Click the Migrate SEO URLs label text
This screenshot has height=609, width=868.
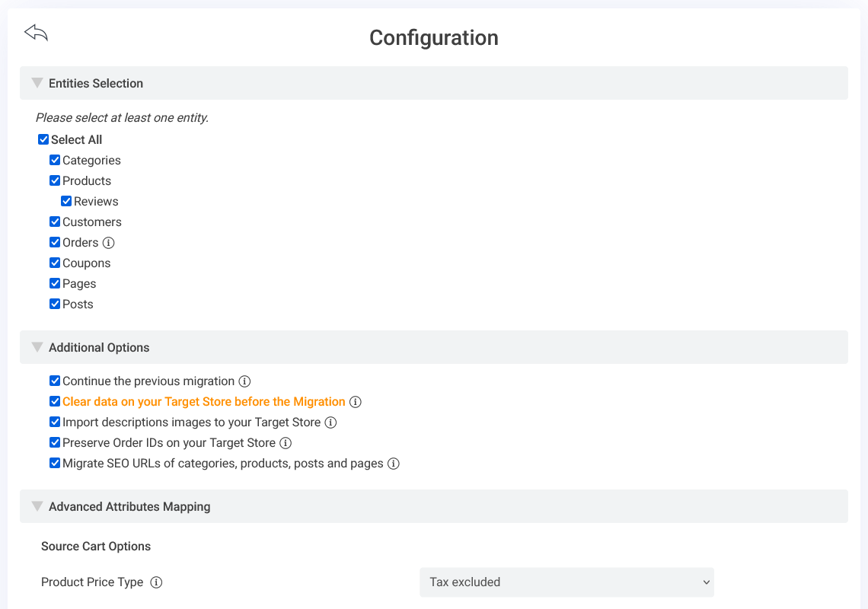(222, 464)
